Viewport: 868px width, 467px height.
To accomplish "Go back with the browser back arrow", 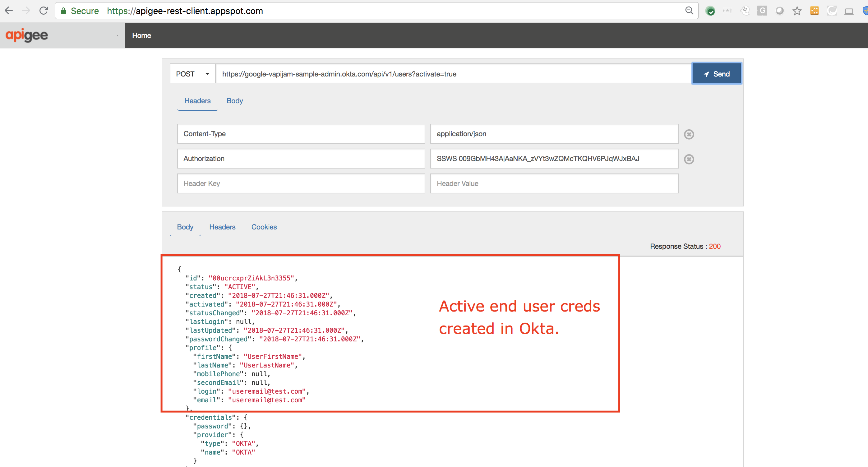I will coord(9,11).
